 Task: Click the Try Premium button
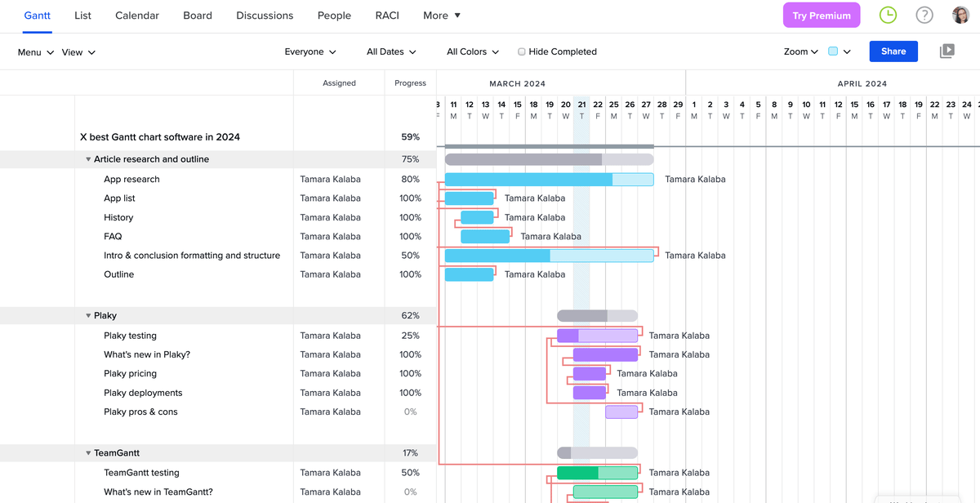(821, 16)
